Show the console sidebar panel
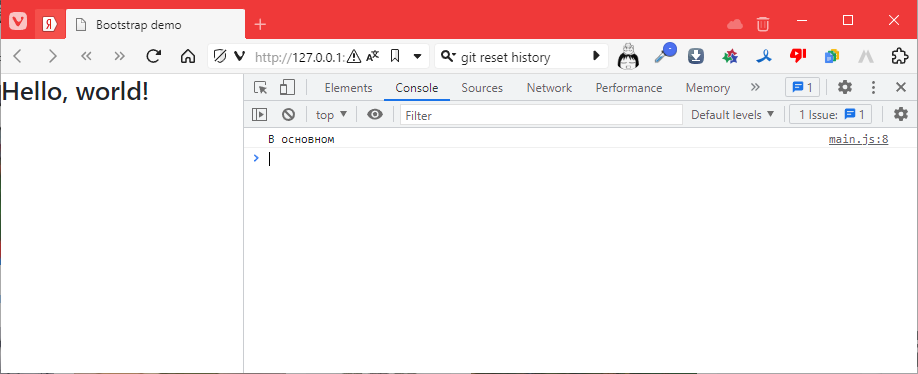The image size is (918, 374). coord(259,115)
